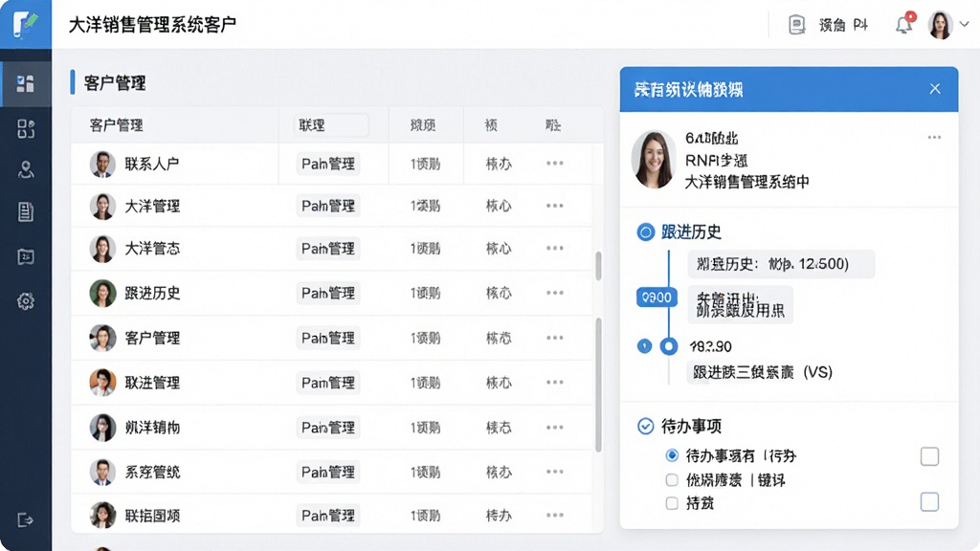The width and height of the screenshot is (980, 551).
Task: Select the 联系人户 customer row name
Action: [x=152, y=164]
